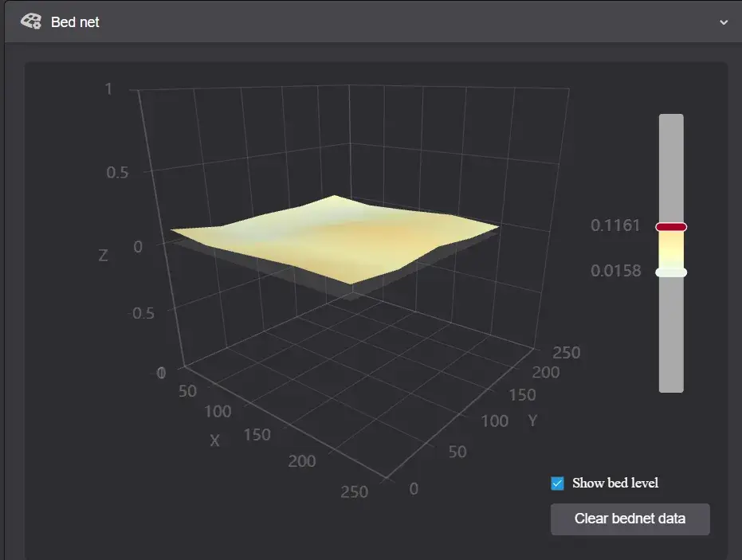Image resolution: width=742 pixels, height=560 pixels.
Task: Click the Show bed level label
Action: point(615,483)
